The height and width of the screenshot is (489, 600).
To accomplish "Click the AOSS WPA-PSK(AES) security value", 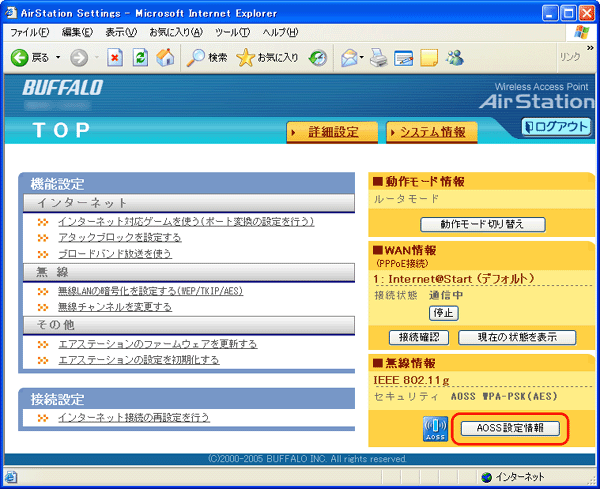I will [504, 396].
